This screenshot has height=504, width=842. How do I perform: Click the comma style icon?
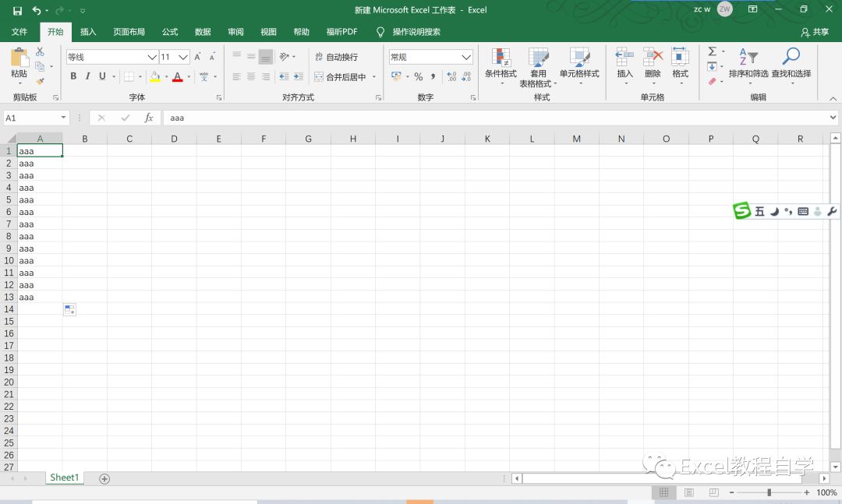[x=433, y=76]
